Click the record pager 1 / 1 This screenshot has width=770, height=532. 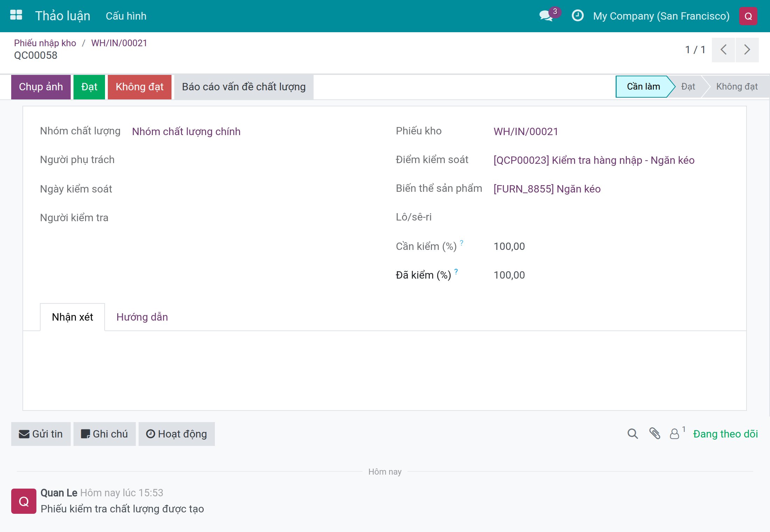(x=695, y=50)
